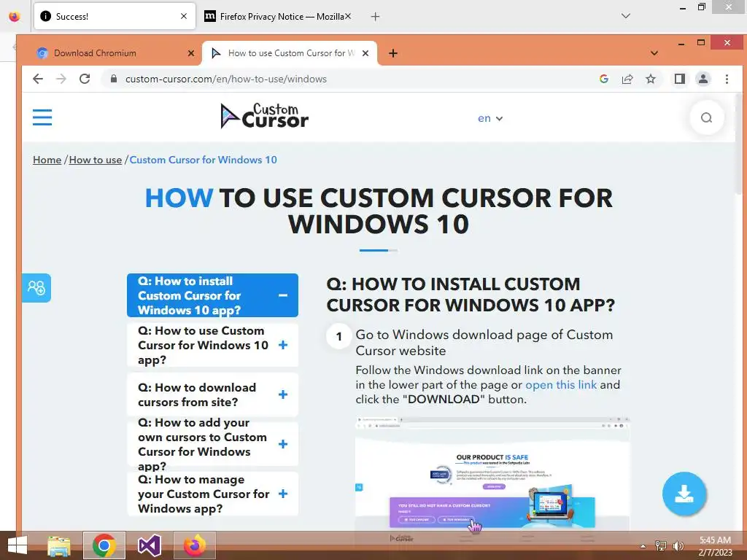This screenshot has width=747, height=560.
Task: Click the Home breadcrumb link
Action: coord(47,160)
